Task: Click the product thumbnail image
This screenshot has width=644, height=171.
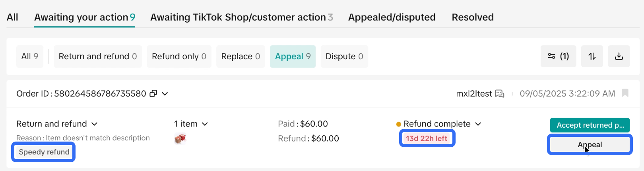Action: (180, 139)
